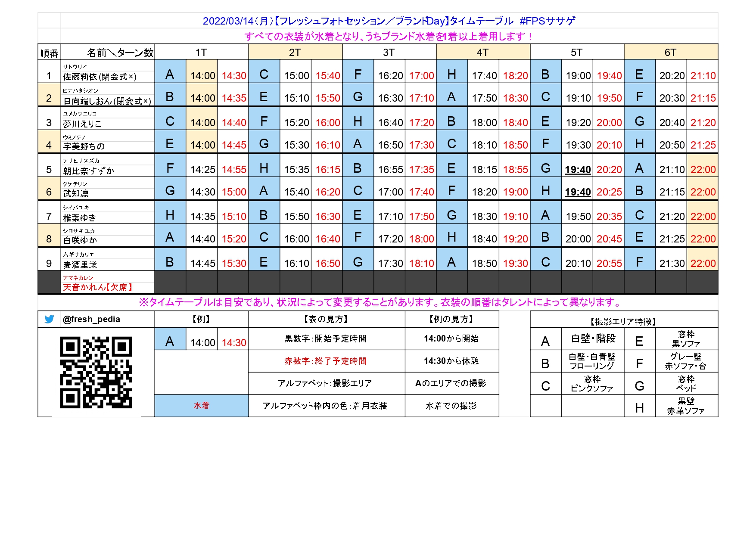Image resolution: width=756 pixels, height=534 pixels.
Task: Click the 【撮影エリア特徴】 header
Action: click(623, 322)
